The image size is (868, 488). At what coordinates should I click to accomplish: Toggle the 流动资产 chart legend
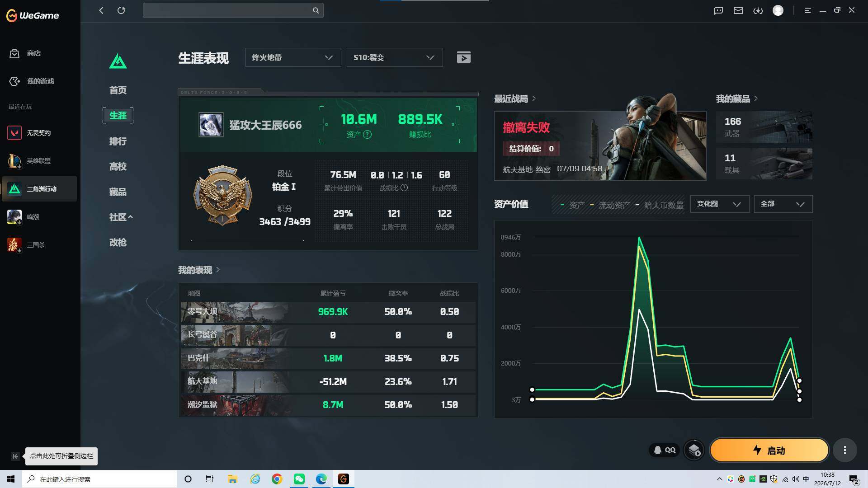(610, 205)
